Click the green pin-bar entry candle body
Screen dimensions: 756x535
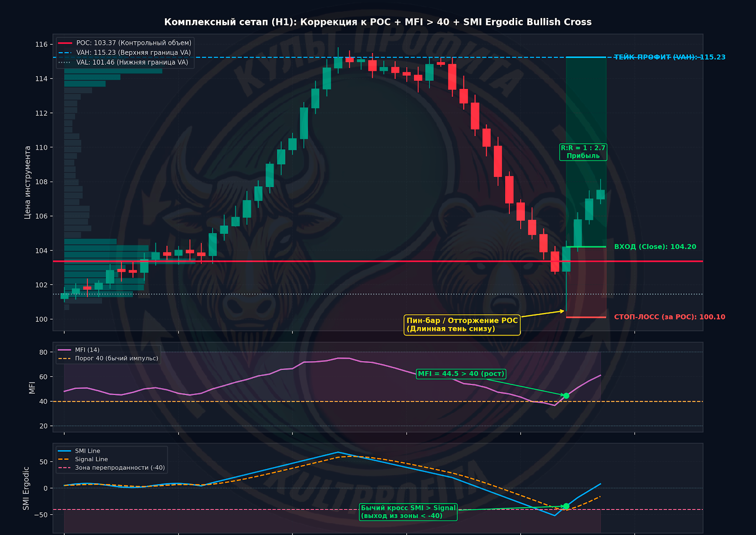click(566, 259)
